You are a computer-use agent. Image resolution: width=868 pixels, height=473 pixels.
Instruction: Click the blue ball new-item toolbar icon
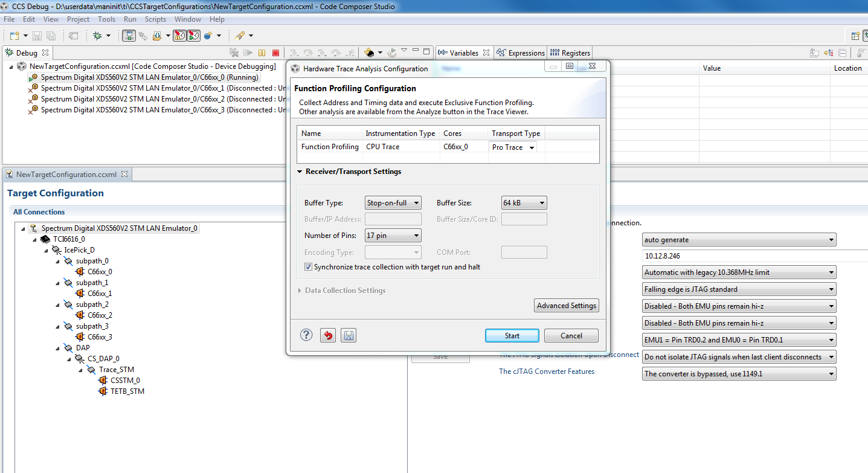pyautogui.click(x=208, y=36)
